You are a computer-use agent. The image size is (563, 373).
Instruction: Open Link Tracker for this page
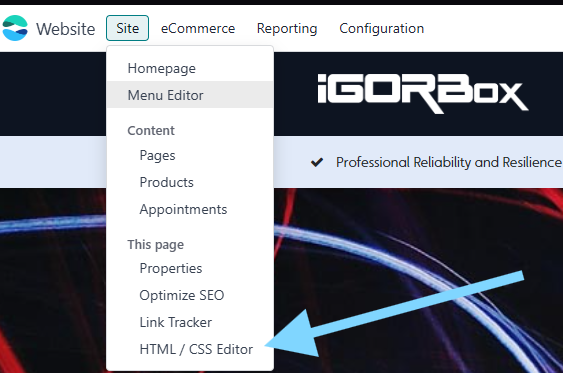point(190,322)
